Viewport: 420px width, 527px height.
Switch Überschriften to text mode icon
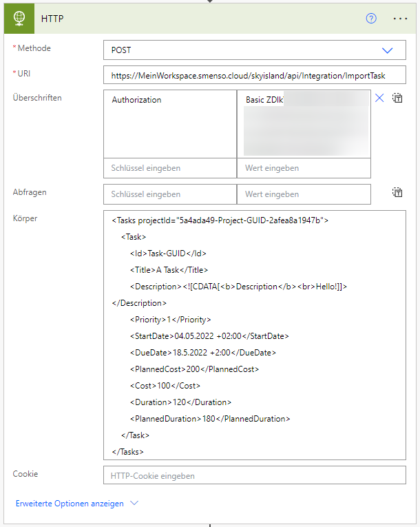coord(397,99)
